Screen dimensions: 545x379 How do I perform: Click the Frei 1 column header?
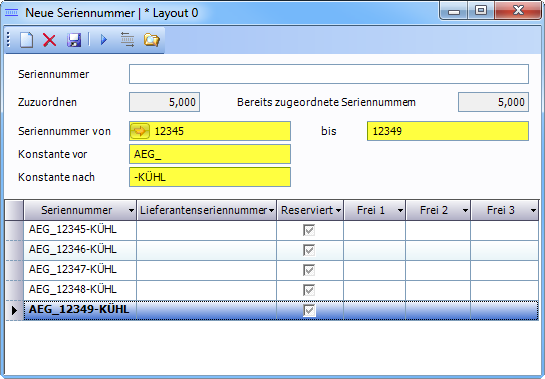point(375,210)
